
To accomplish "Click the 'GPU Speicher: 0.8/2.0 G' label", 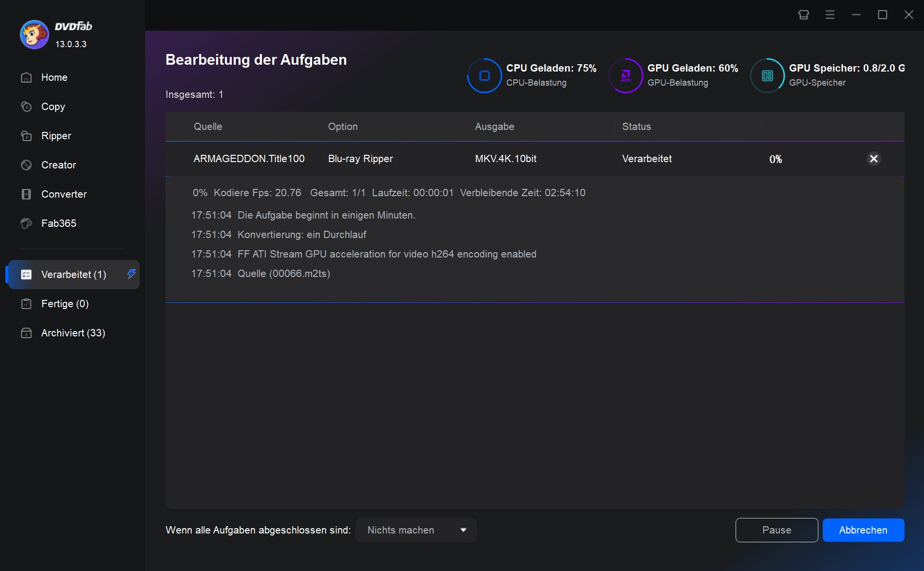I will tap(847, 68).
